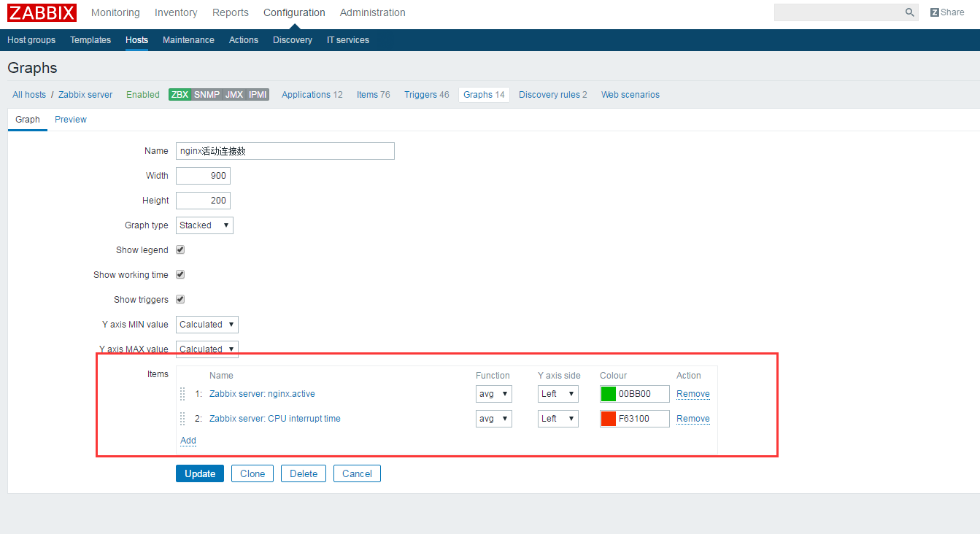
Task: Open Y axis side dropdown for CPU interrupt time
Action: 558,419
